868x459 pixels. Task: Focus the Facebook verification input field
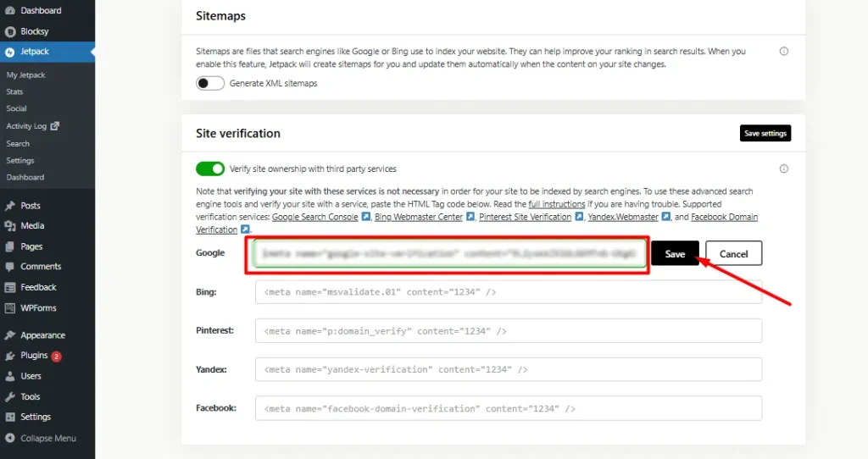click(x=509, y=409)
